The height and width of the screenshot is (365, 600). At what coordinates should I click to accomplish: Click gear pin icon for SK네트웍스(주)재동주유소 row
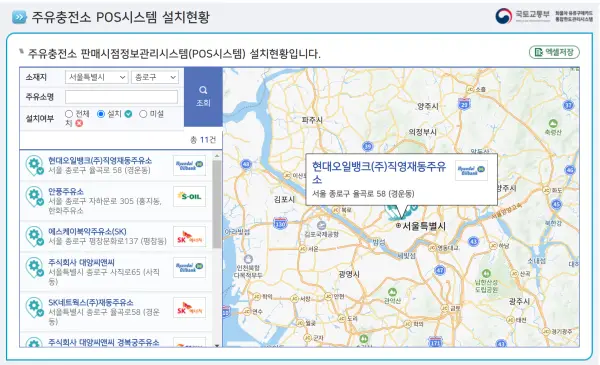[x=34, y=307]
